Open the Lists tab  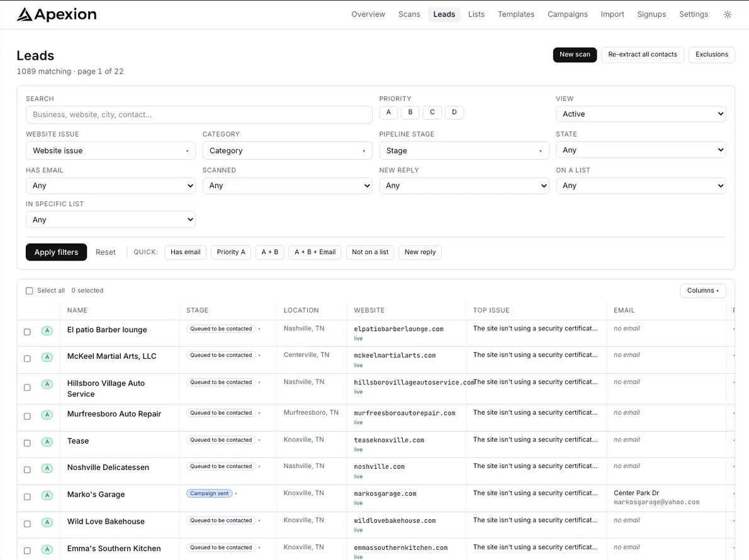(x=476, y=14)
